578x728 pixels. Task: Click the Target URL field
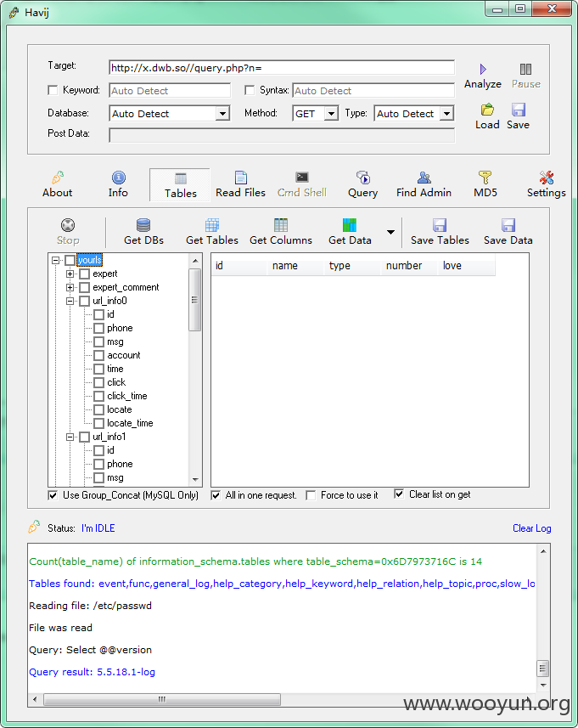click(282, 68)
